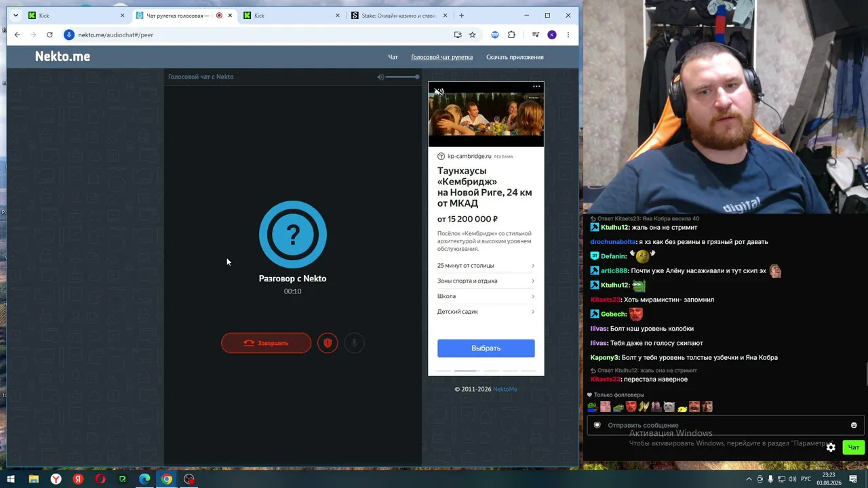Toggle the microphone mute button
The image size is (868, 488).
pos(354,343)
